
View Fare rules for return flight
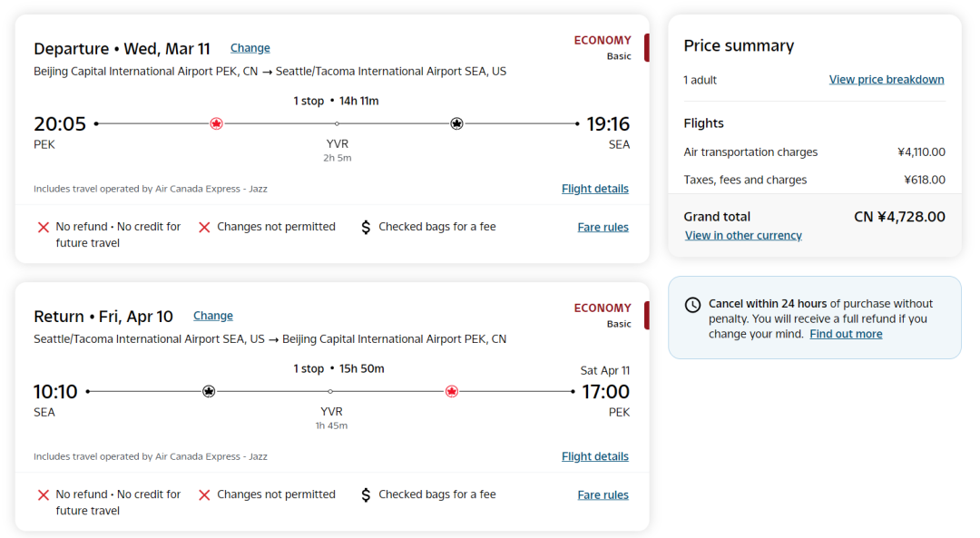coord(603,494)
